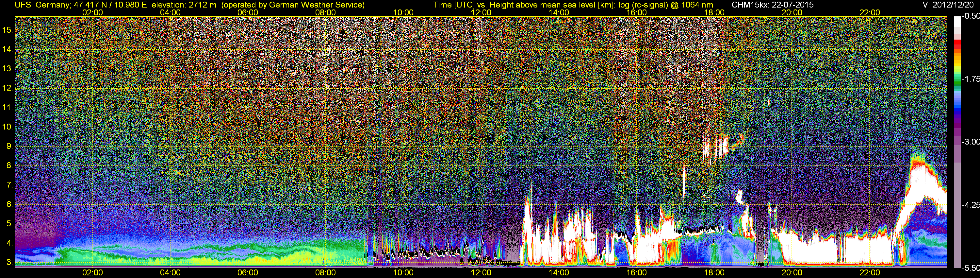Click the 14:00 label on the bottom time axis

click(x=559, y=273)
